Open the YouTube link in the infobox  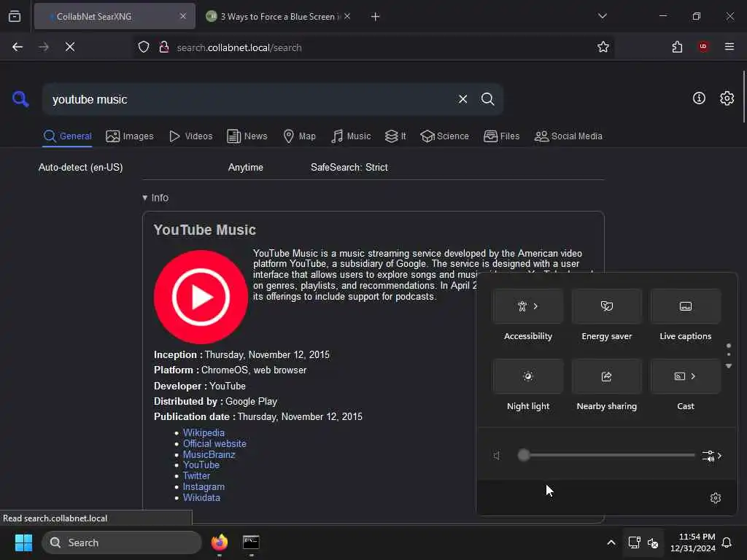pos(201,464)
